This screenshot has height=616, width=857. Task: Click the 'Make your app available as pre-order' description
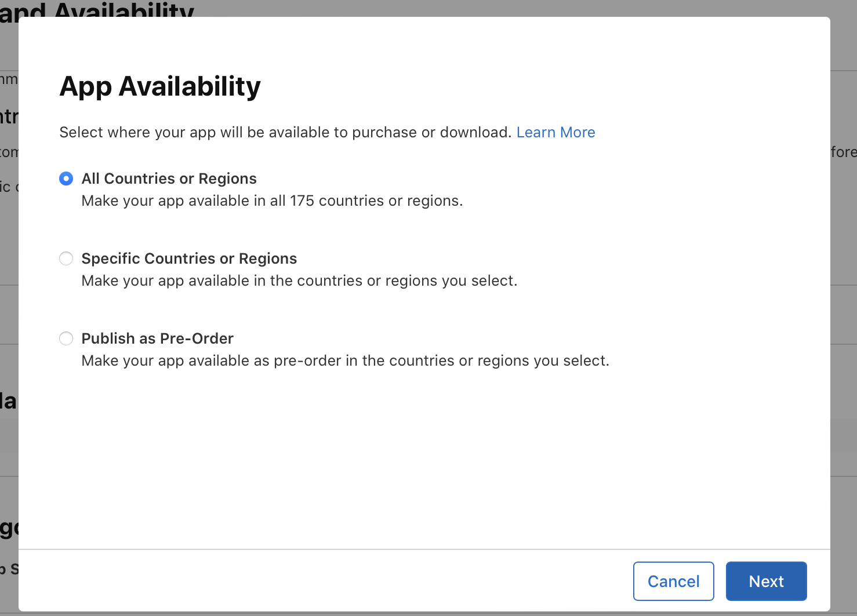pos(346,361)
